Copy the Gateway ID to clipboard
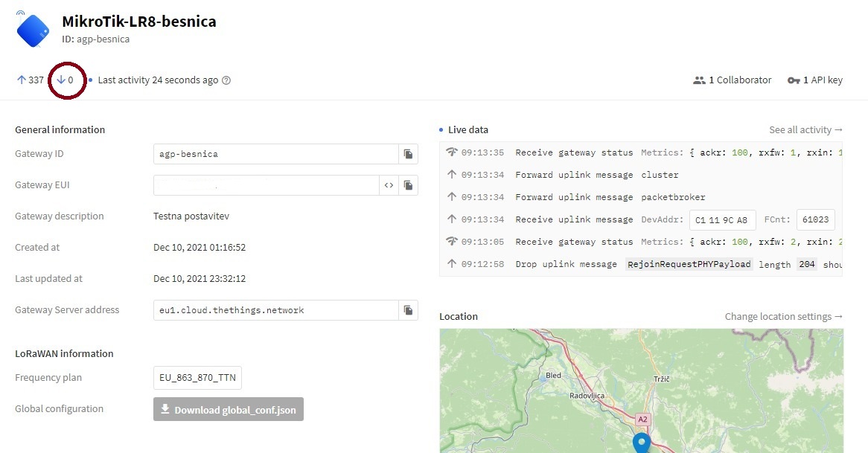 pos(408,154)
